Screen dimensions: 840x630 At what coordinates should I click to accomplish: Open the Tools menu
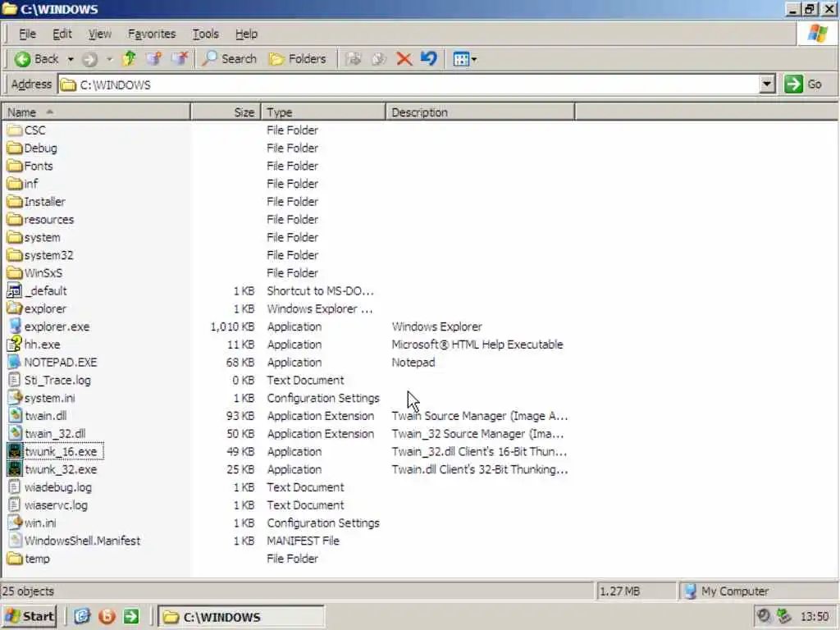tap(205, 34)
